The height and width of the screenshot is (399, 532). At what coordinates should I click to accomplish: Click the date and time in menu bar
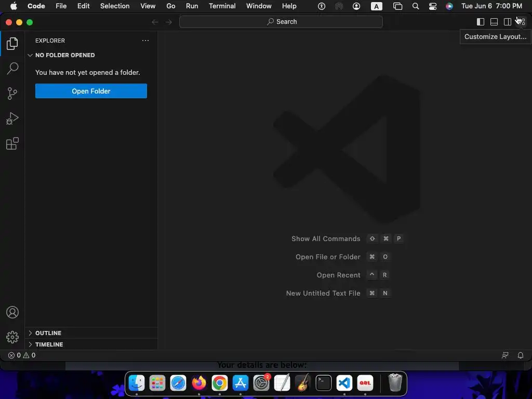(491, 6)
